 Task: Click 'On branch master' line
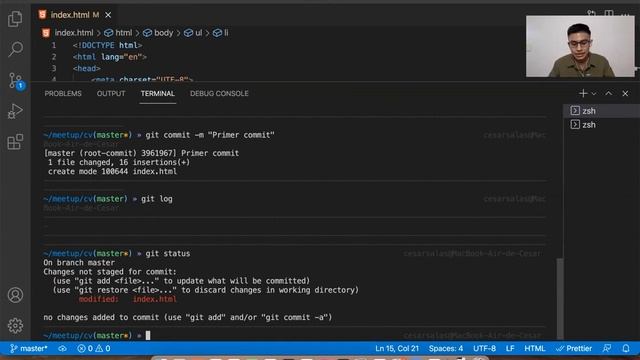[x=79, y=263]
